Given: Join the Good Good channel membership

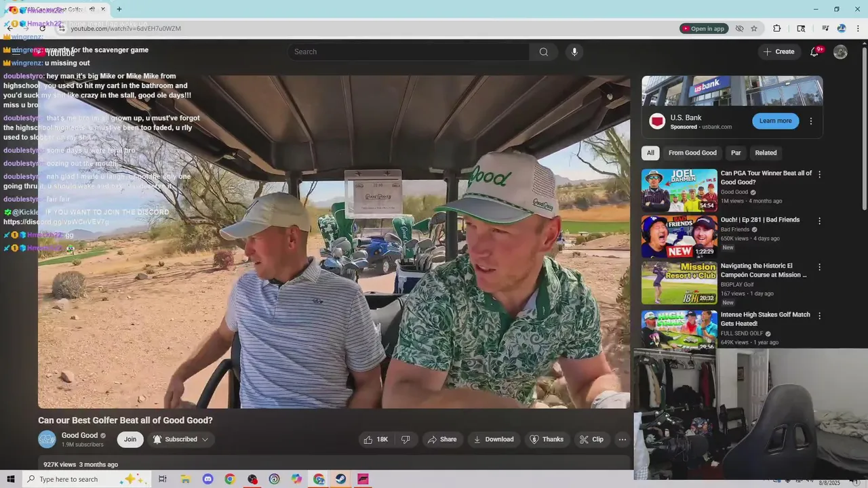Looking at the screenshot, I should 130,439.
